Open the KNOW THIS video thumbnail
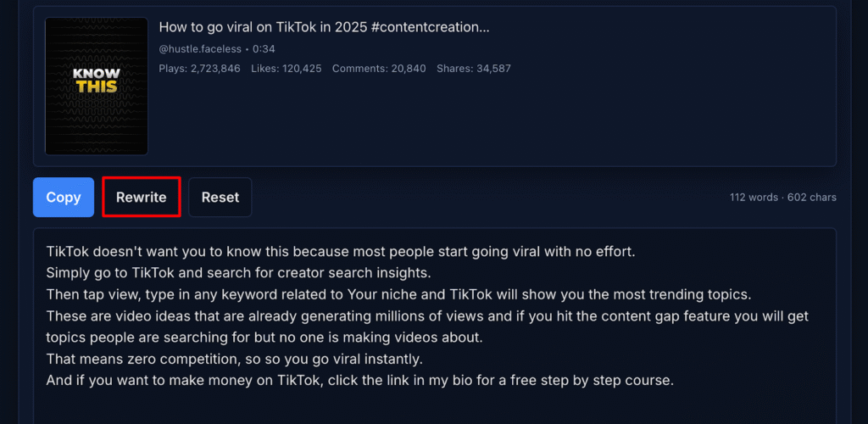 (x=97, y=86)
